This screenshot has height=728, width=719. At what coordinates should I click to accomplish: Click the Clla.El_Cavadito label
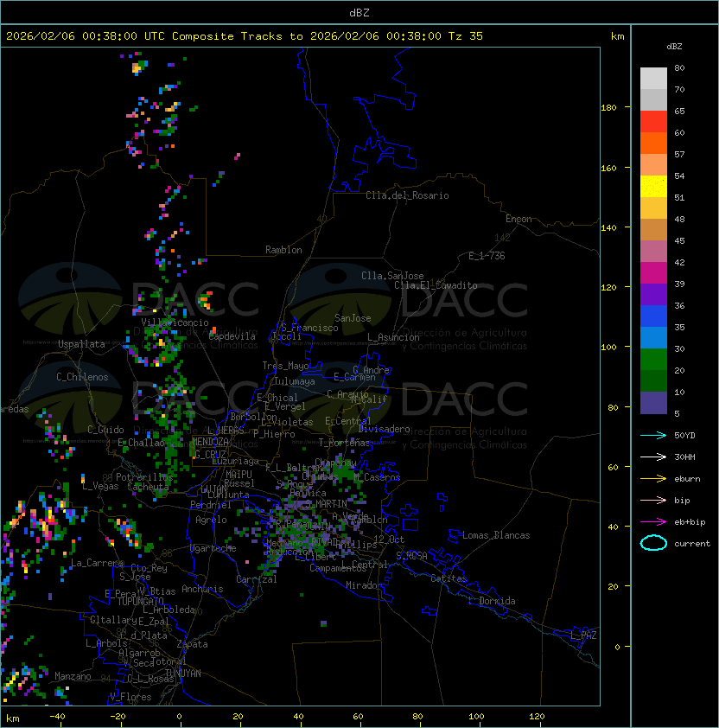[x=436, y=285]
